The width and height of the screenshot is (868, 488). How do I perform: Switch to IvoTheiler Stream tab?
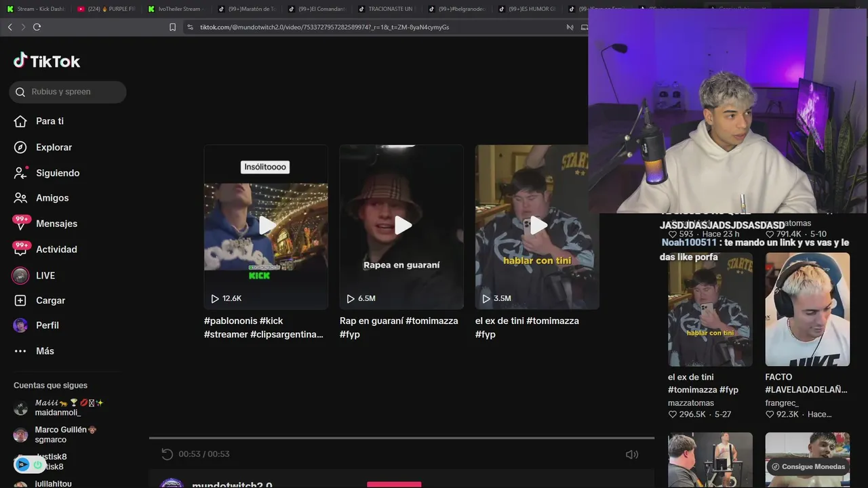pos(176,9)
